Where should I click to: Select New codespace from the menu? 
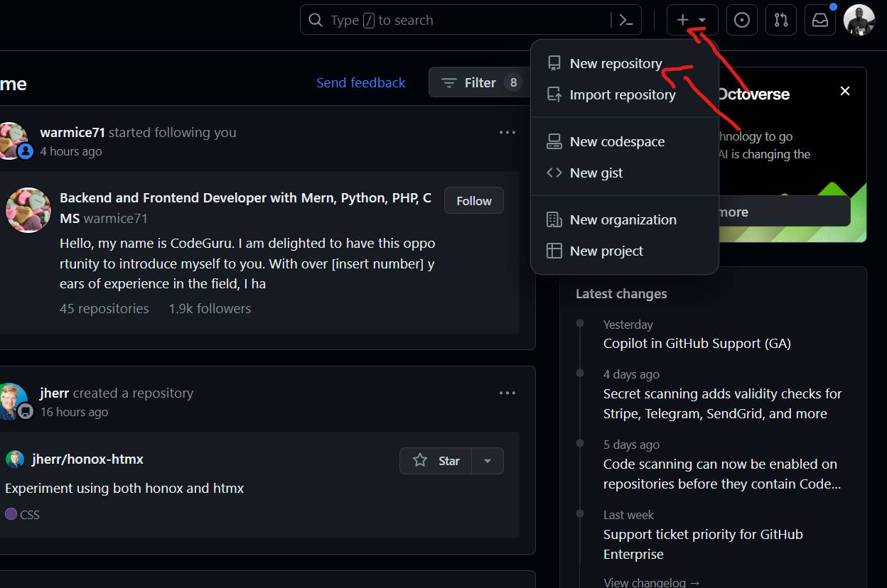pyautogui.click(x=625, y=142)
